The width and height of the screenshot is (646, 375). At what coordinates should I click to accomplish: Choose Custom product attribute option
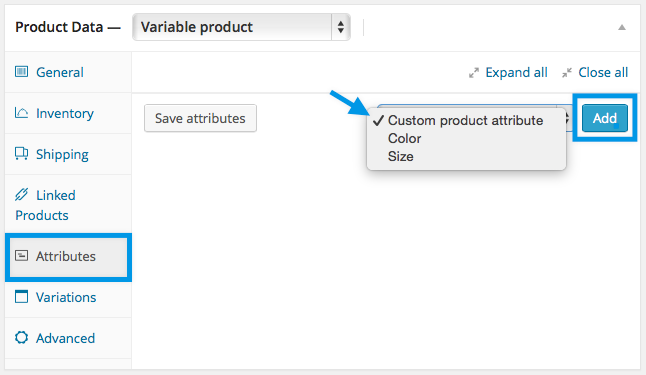click(x=466, y=120)
